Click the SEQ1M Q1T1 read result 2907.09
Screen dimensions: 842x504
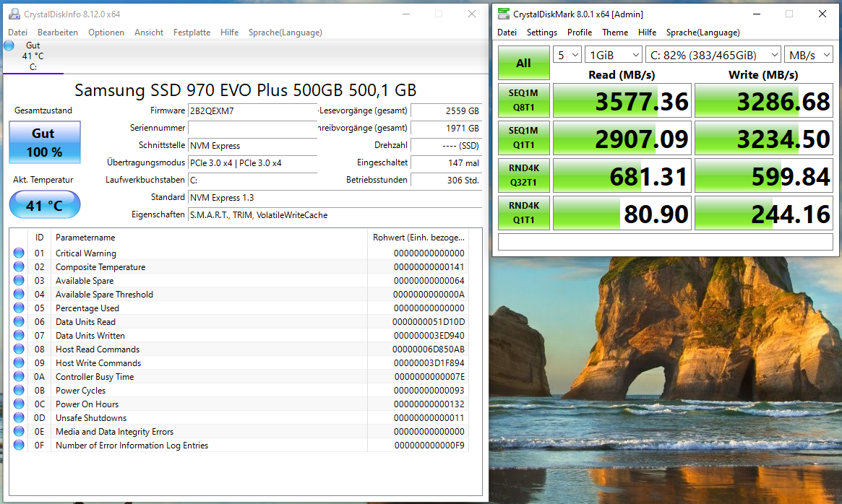point(622,137)
